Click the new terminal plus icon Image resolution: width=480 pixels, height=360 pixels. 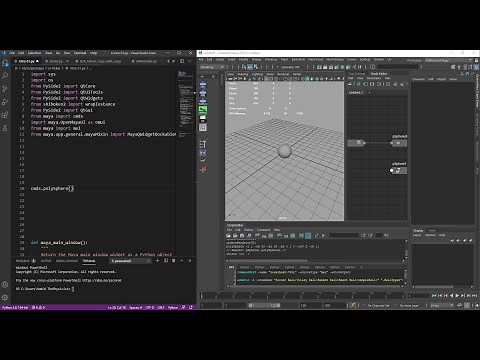click(x=158, y=261)
